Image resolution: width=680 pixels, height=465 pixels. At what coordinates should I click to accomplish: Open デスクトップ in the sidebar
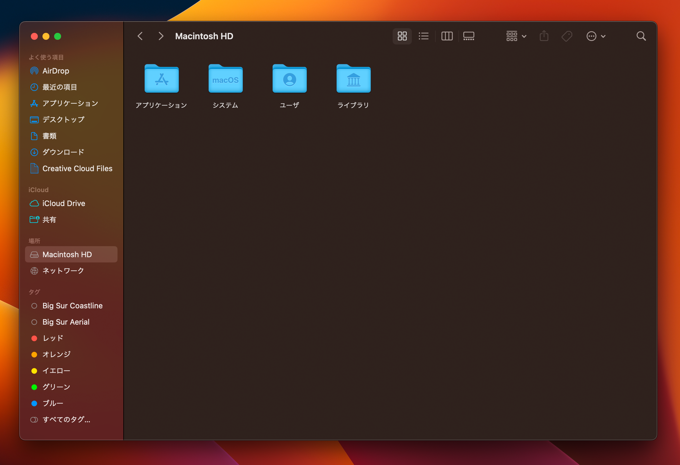coord(71,119)
